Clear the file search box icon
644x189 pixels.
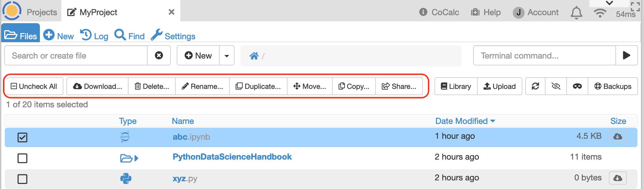coord(159,55)
